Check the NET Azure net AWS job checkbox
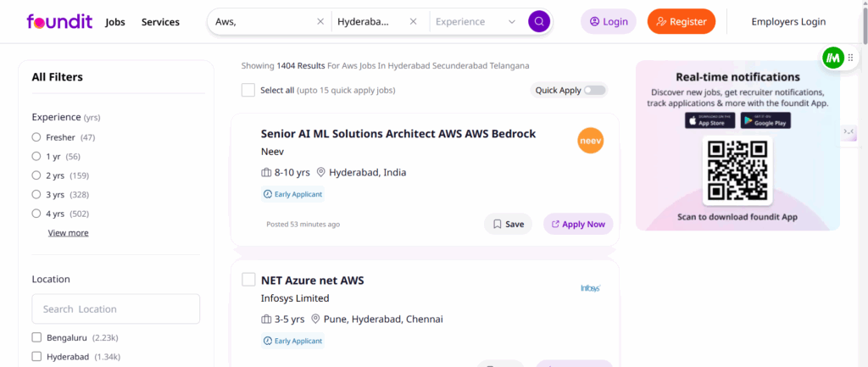Screen dimensions: 868x367 pos(248,280)
